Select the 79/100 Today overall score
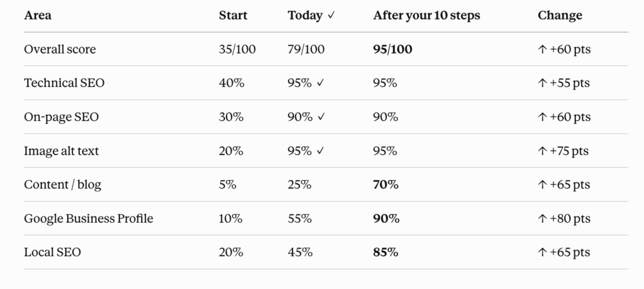This screenshot has height=289, width=644. coord(306,49)
